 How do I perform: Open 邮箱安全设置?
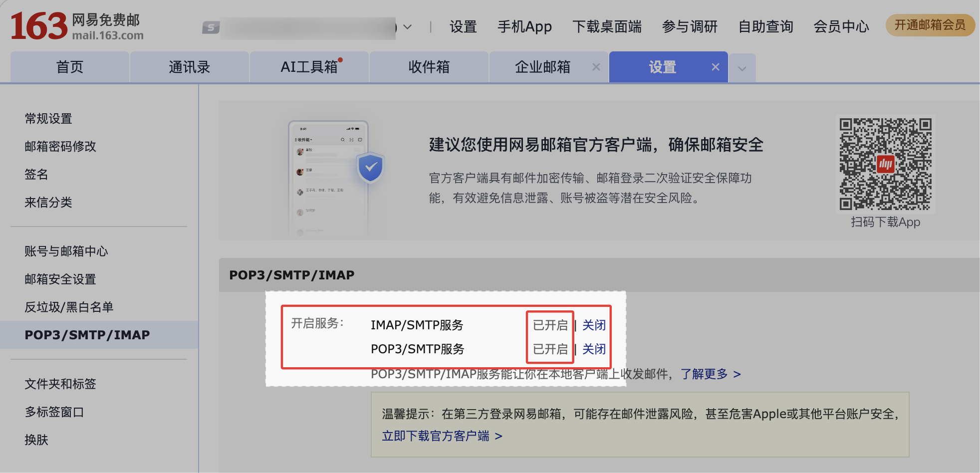[60, 279]
